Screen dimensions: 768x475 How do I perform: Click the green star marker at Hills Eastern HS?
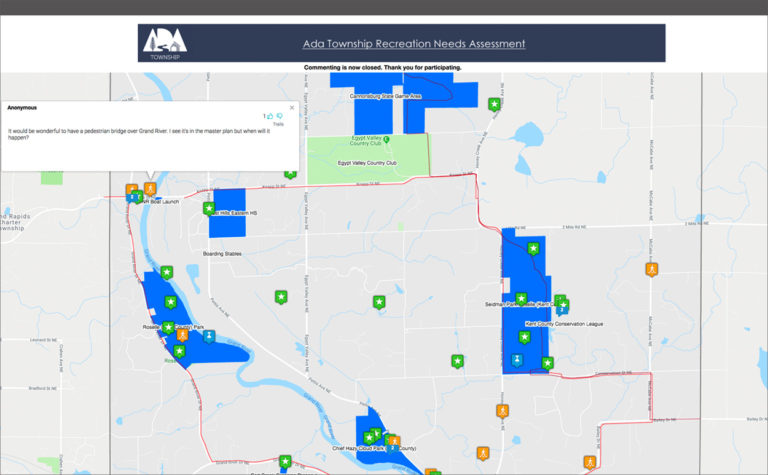209,209
